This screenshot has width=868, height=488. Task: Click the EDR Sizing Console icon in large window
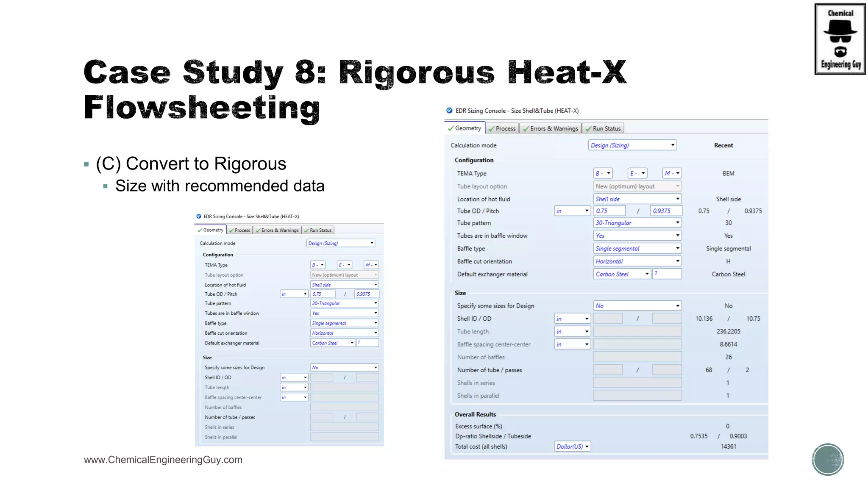[449, 111]
